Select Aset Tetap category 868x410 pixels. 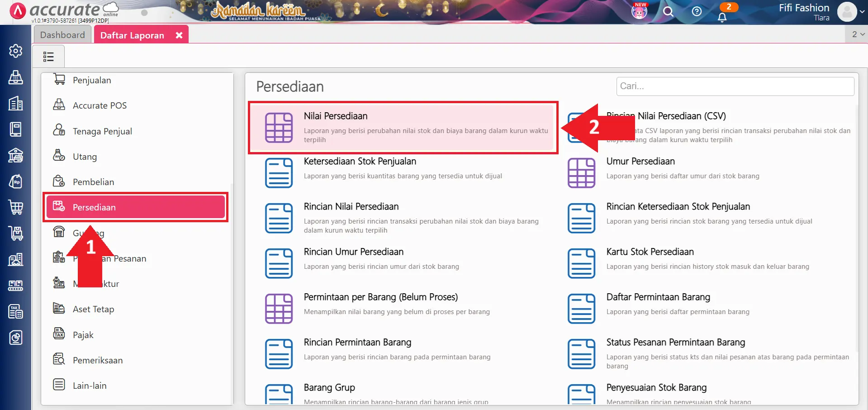(93, 309)
